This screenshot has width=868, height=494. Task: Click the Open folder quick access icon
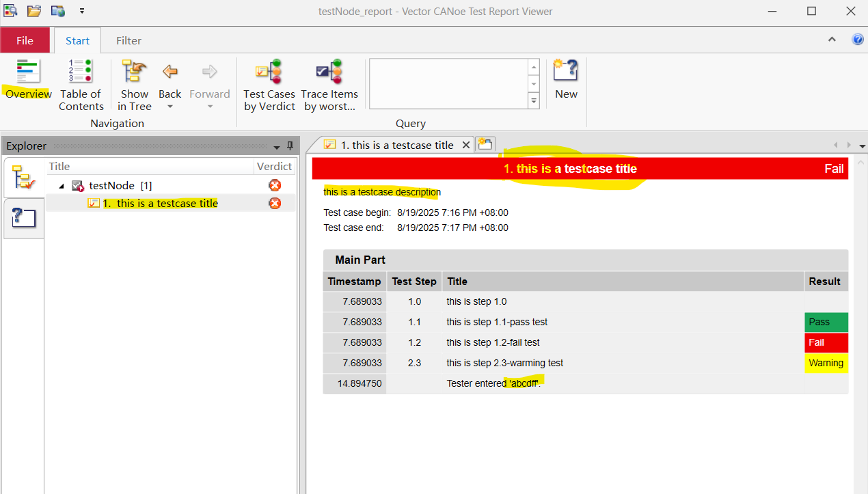point(34,11)
